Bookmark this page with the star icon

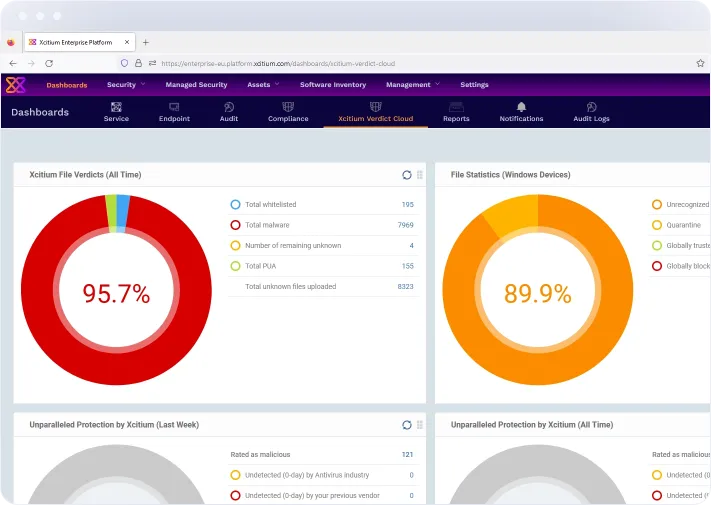click(x=700, y=63)
